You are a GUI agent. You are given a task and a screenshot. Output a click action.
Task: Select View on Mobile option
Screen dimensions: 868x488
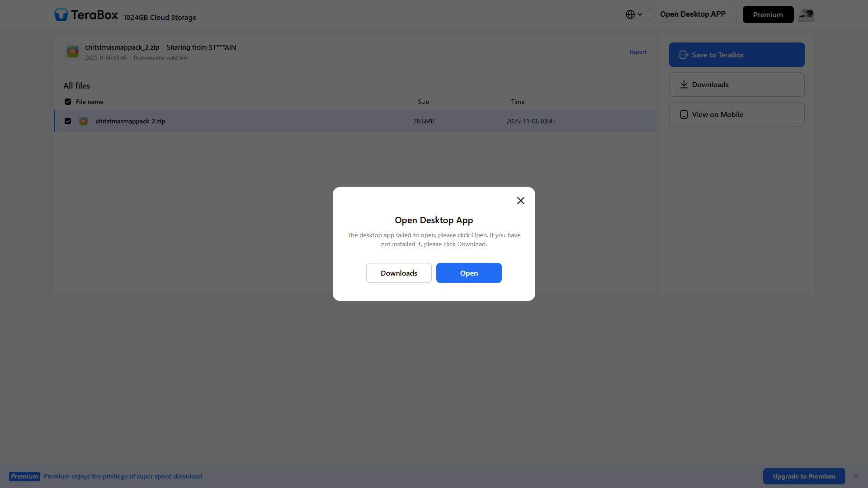(x=736, y=114)
